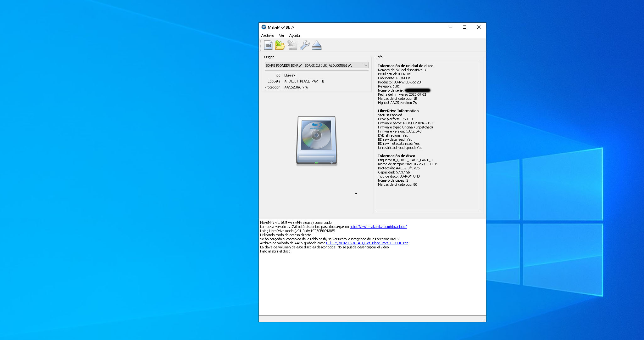Open the Ver menu
Image resolution: width=644 pixels, height=340 pixels.
(281, 36)
